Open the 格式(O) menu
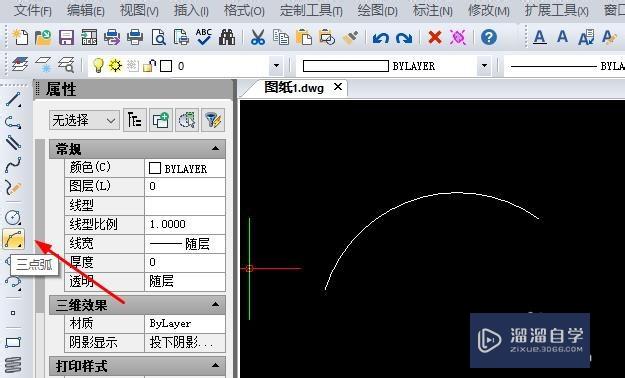This screenshot has height=378, width=625. coord(244,10)
